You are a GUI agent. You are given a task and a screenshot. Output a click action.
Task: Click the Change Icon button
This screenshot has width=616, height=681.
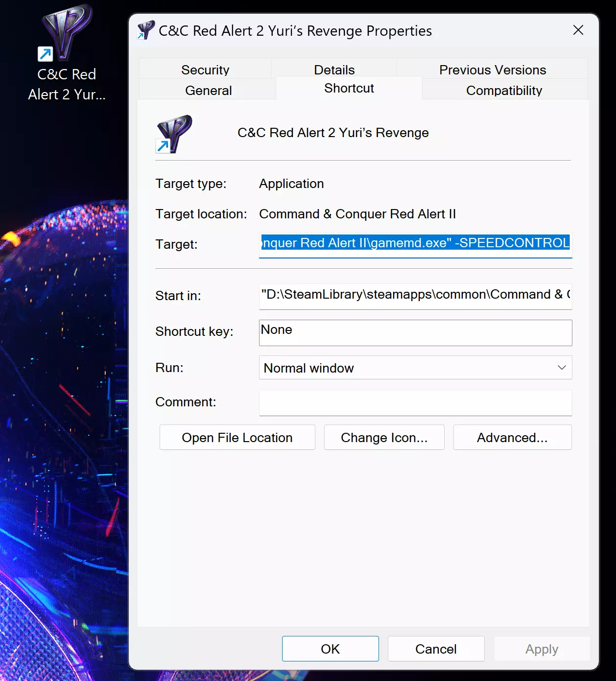(384, 437)
